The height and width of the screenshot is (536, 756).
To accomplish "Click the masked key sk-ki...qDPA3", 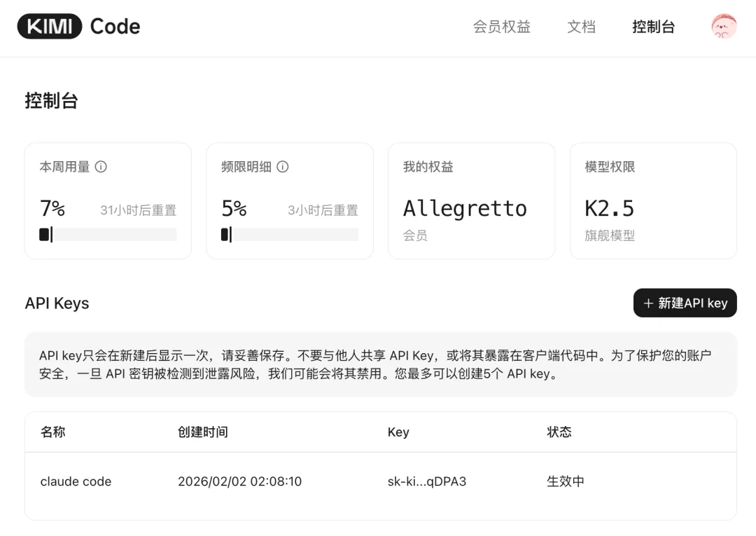I will (426, 481).
